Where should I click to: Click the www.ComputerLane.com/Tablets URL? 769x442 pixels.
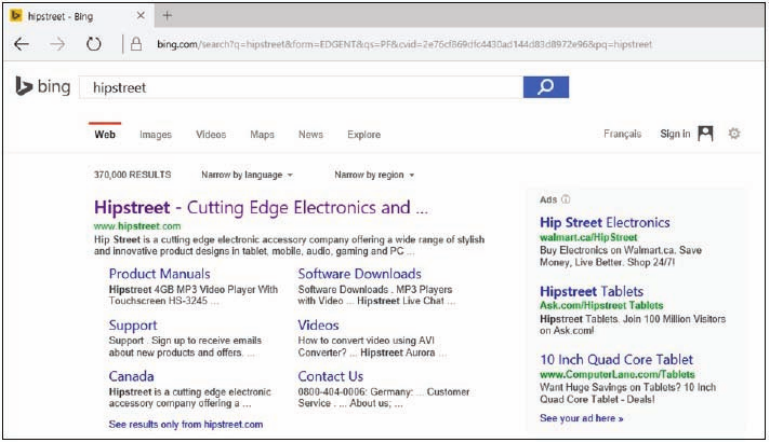click(x=617, y=374)
